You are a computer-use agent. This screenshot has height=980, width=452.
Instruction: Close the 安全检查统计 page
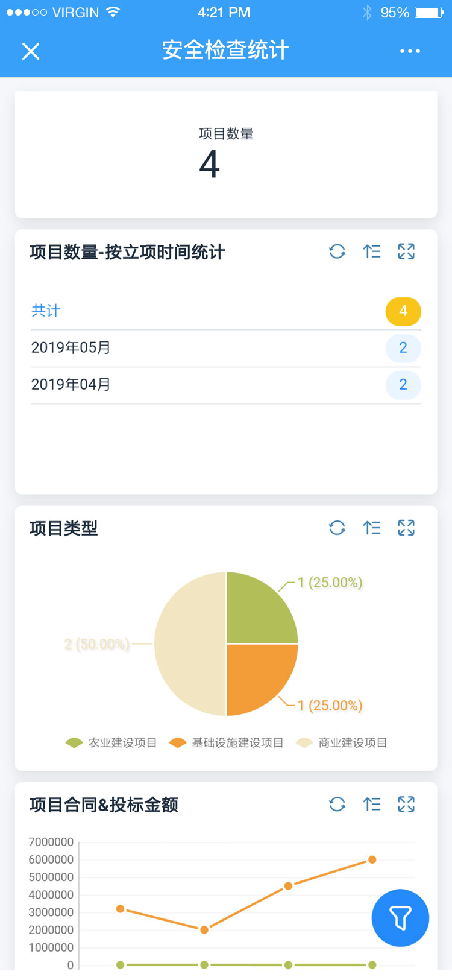pyautogui.click(x=31, y=51)
